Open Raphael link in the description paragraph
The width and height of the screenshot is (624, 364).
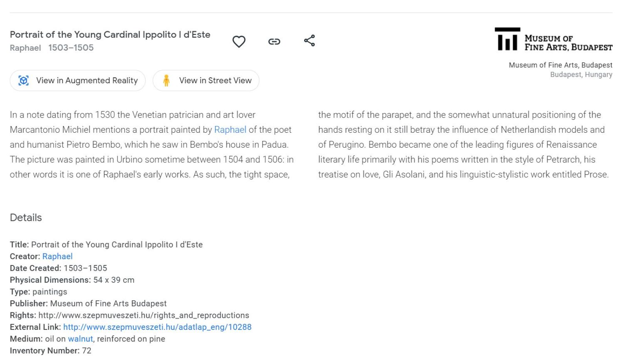coord(230,130)
